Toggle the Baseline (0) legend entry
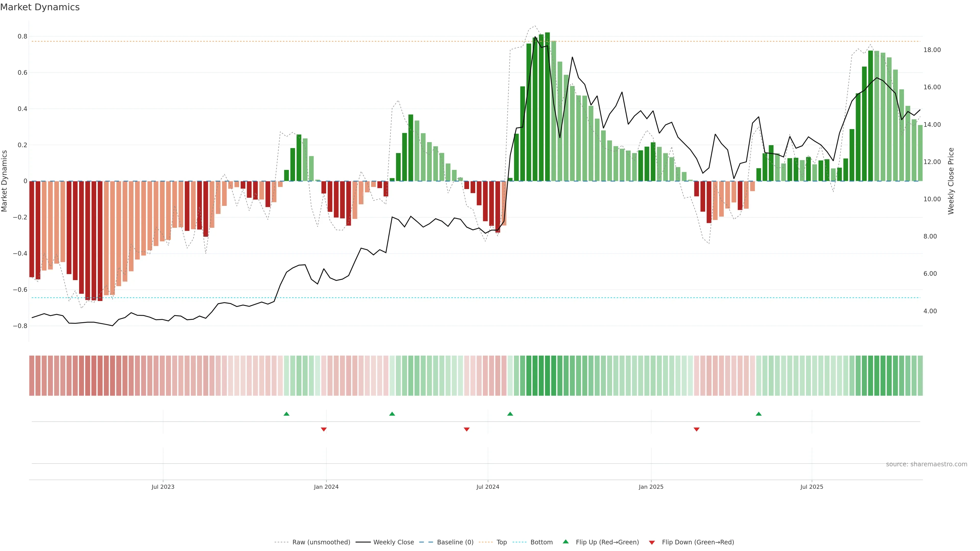The height and width of the screenshot is (551, 980). coord(455,542)
